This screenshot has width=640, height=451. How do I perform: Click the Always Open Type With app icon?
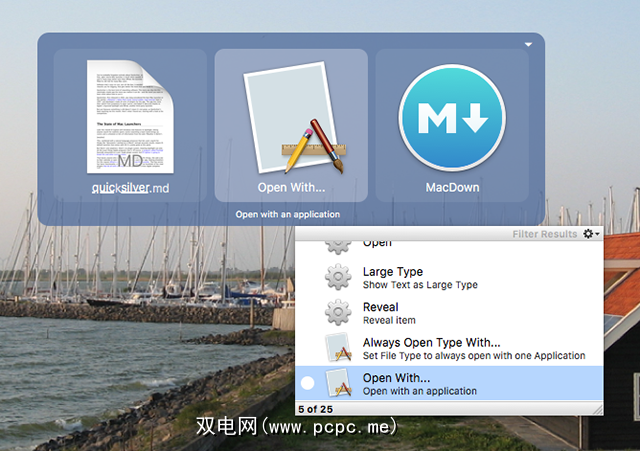(x=339, y=348)
